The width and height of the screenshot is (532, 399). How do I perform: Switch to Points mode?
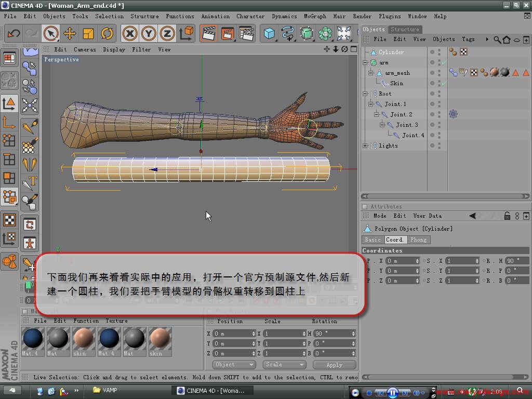pyautogui.click(x=9, y=140)
